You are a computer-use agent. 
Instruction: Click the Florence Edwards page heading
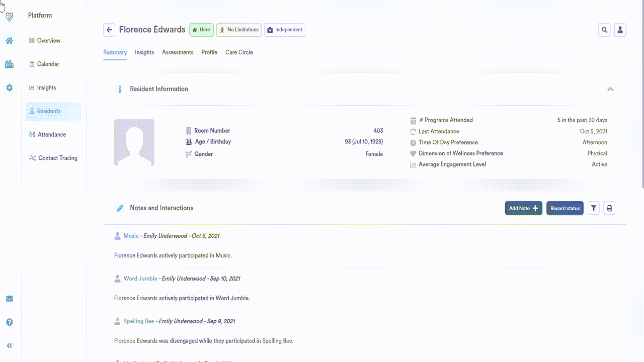click(152, 30)
